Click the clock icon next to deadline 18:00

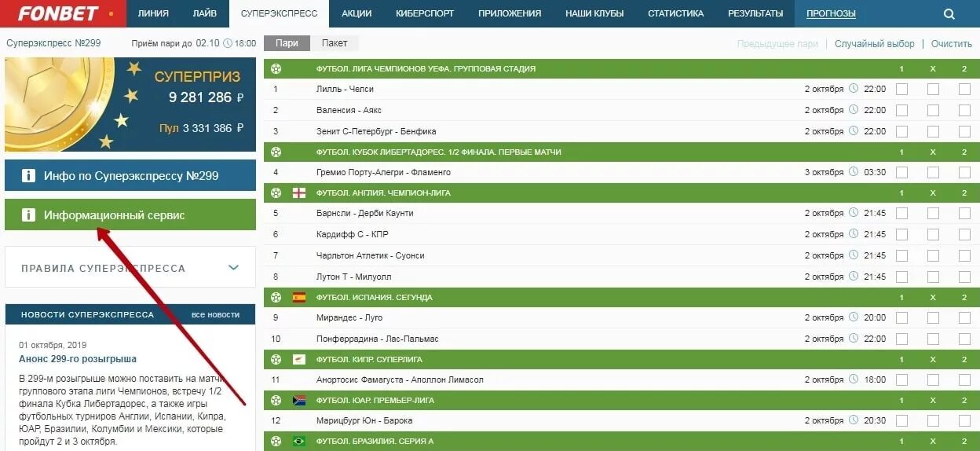click(x=228, y=43)
